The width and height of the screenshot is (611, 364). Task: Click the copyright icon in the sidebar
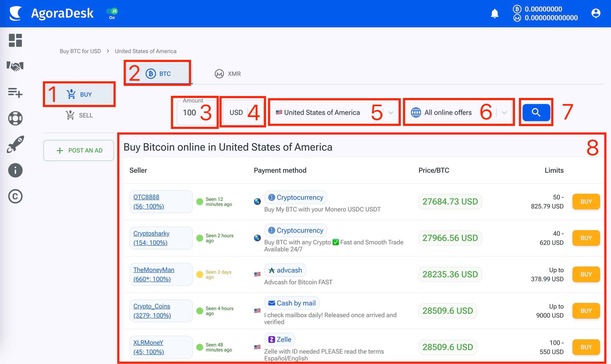pos(15,196)
